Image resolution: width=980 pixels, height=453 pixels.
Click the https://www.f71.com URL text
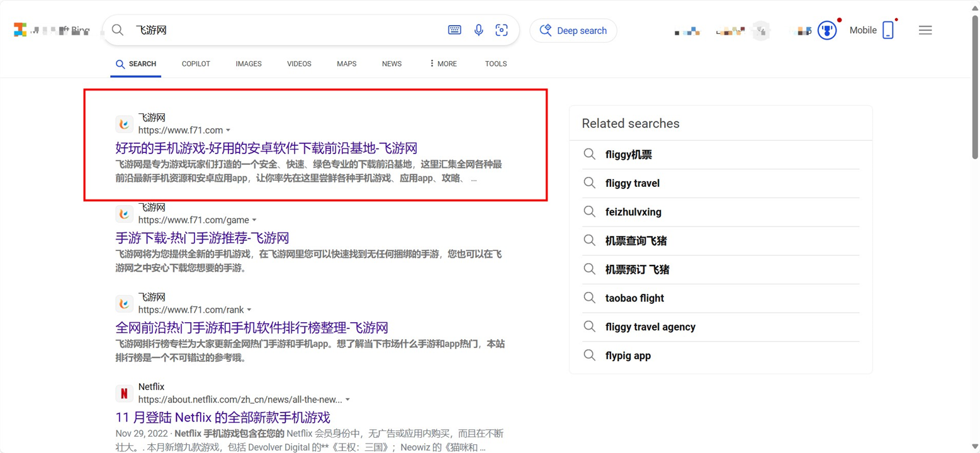181,130
